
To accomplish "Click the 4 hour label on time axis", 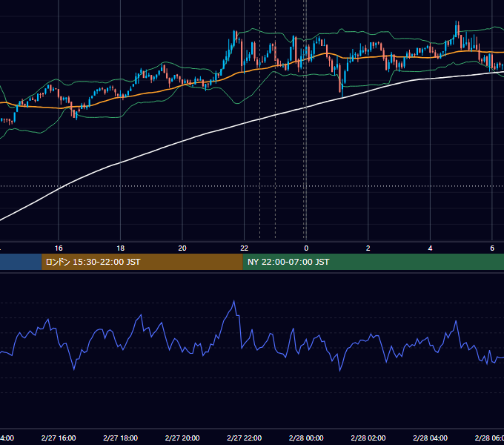I will click(x=430, y=248).
